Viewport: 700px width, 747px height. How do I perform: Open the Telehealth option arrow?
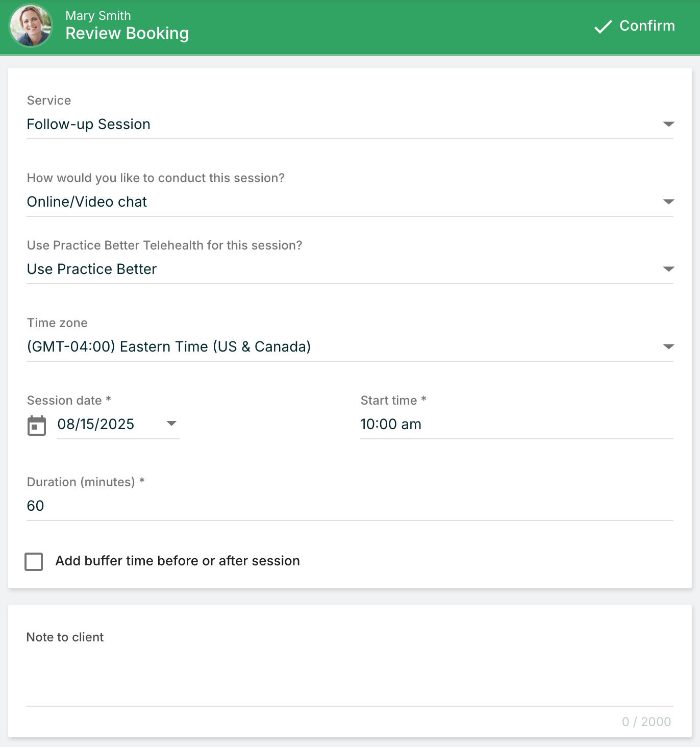[668, 269]
